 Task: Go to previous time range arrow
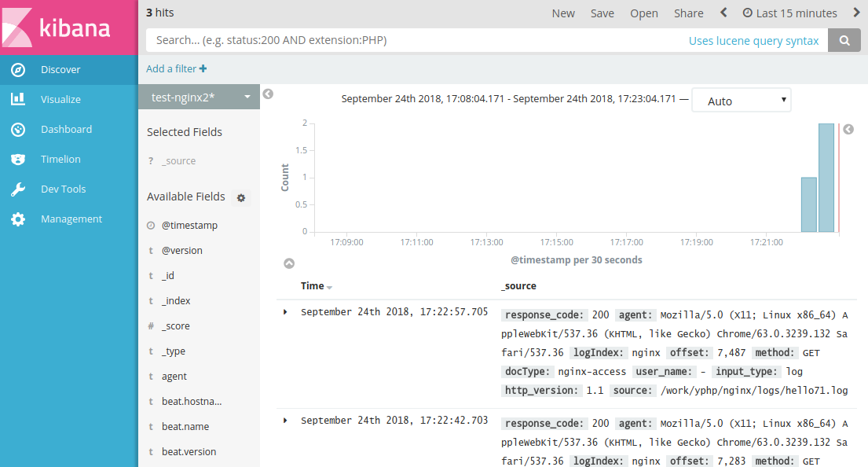pos(723,13)
